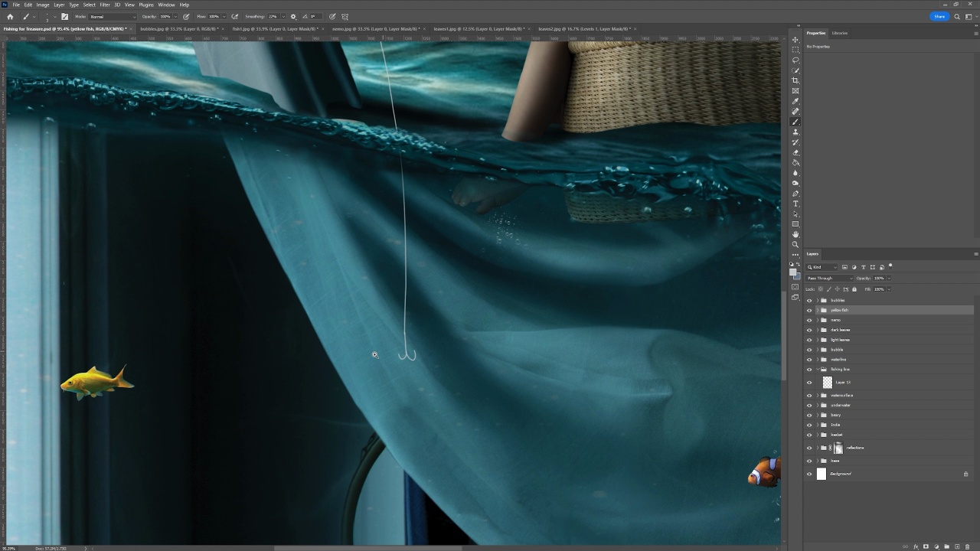Open the smoothing options gear
The image size is (980, 551).
pos(293,16)
